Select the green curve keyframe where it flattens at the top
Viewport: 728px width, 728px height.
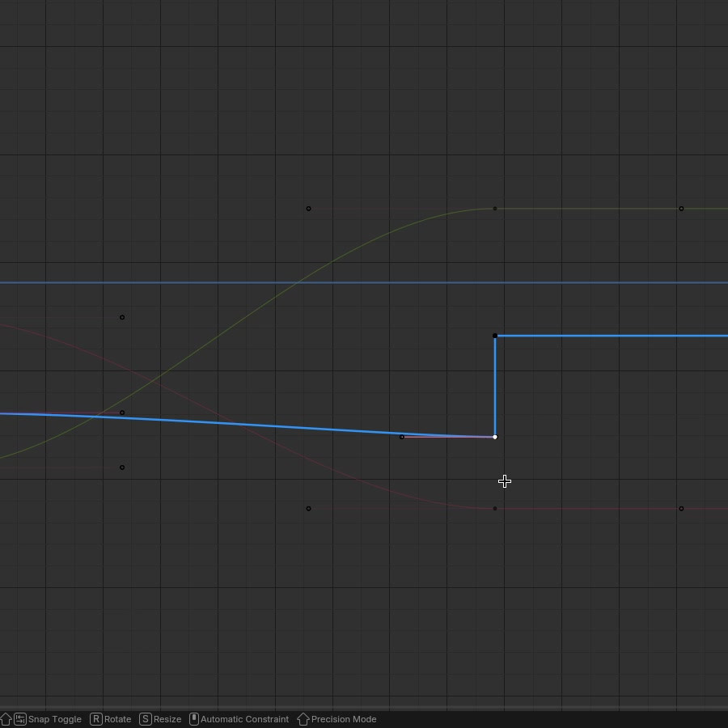coord(495,209)
